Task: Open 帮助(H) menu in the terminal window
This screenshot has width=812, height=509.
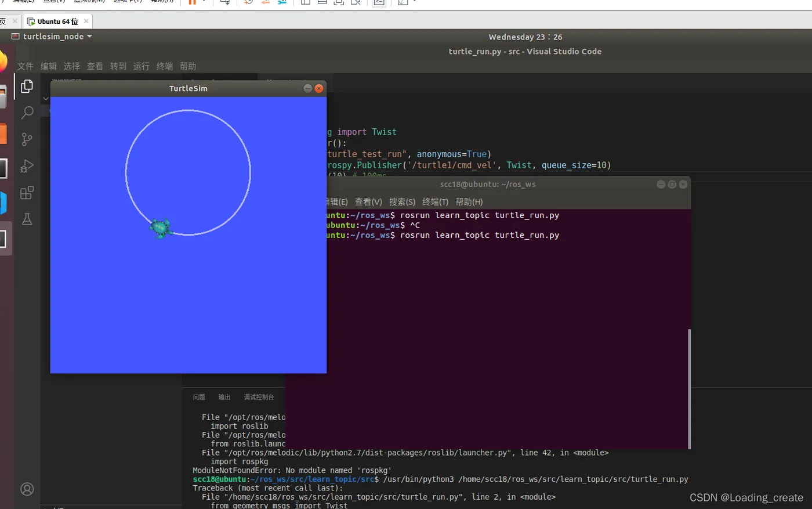Action: (x=469, y=202)
